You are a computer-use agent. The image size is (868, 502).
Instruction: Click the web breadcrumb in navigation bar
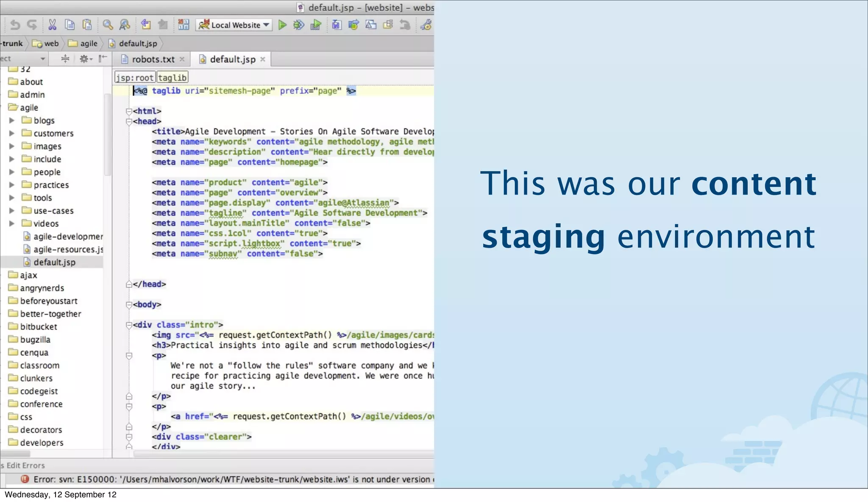(46, 43)
